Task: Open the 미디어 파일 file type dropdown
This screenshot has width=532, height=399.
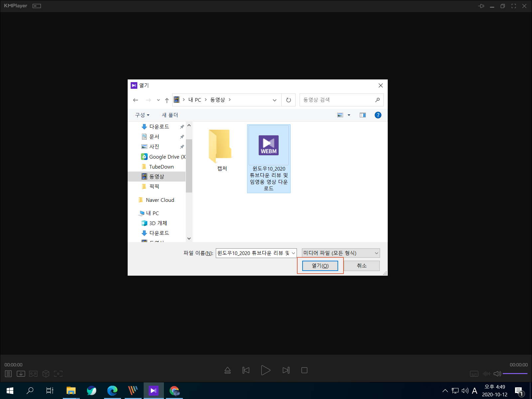Action: [x=341, y=253]
